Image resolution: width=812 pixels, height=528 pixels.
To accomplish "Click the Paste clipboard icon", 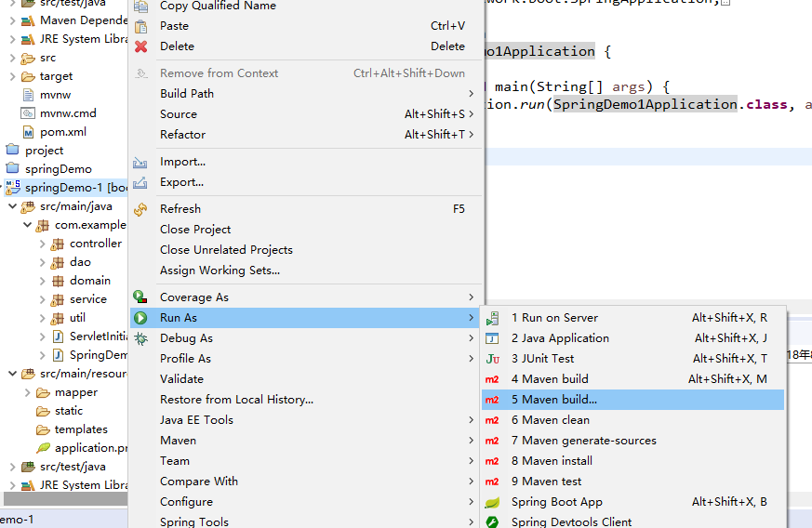I will pyautogui.click(x=140, y=26).
